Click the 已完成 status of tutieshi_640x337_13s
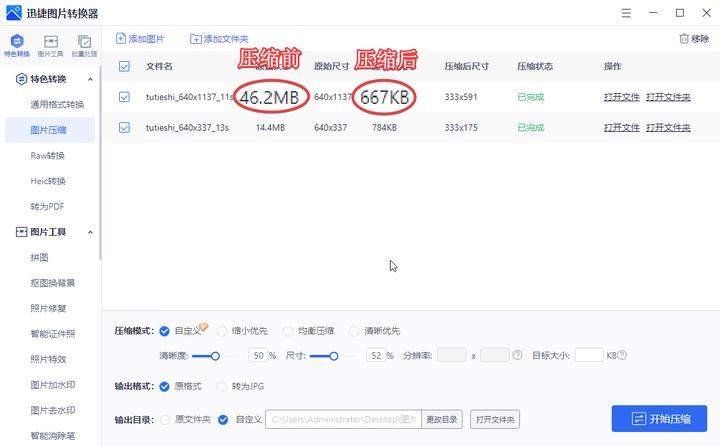The height and width of the screenshot is (446, 720). (x=531, y=127)
